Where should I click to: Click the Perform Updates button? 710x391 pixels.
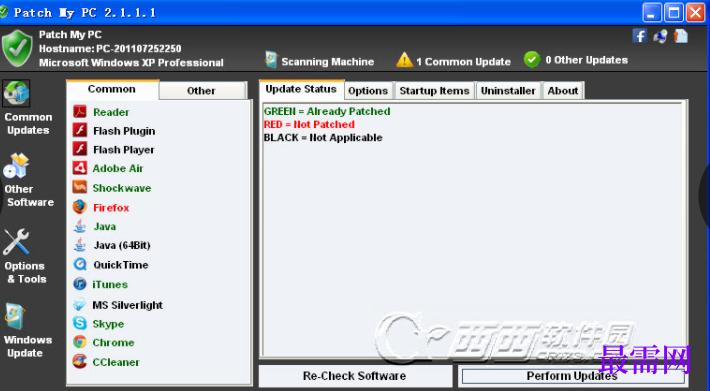point(572,376)
